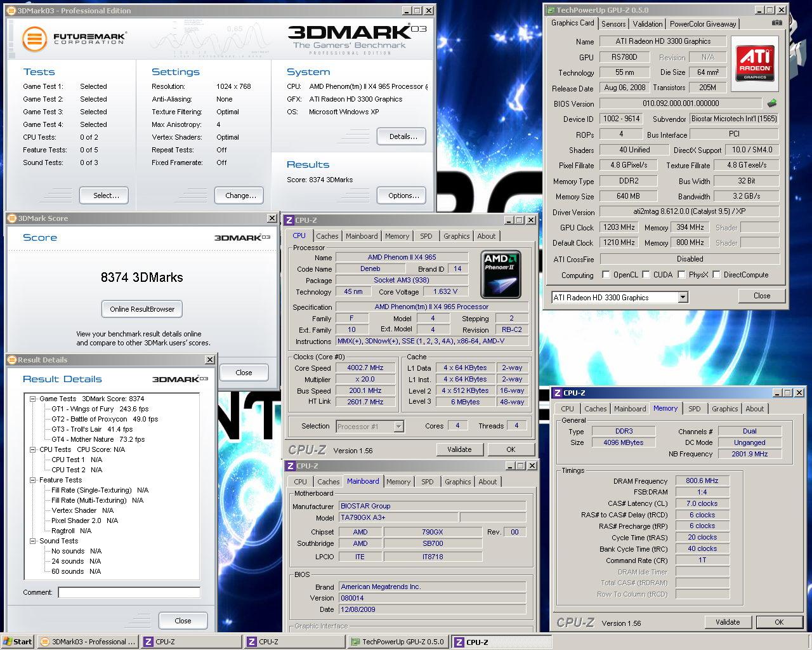Click the Core Speed 4002.7 MHz value
Viewport: 812px width, 650px height.
tap(365, 368)
